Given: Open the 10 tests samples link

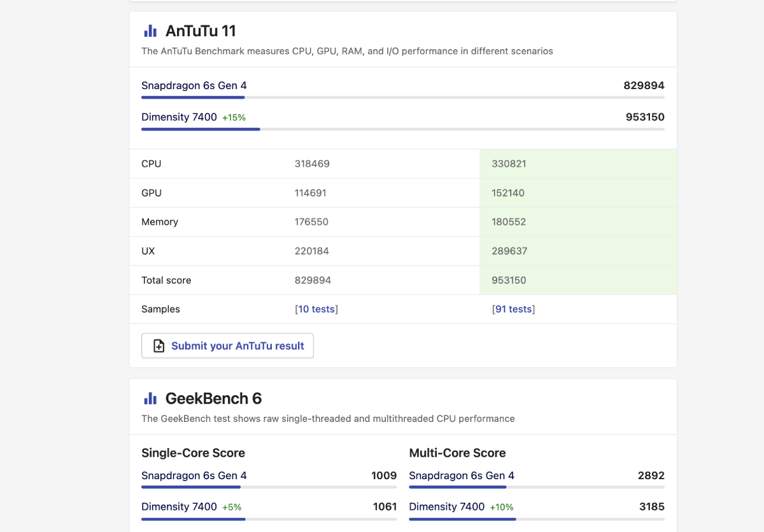Looking at the screenshot, I should 316,309.
